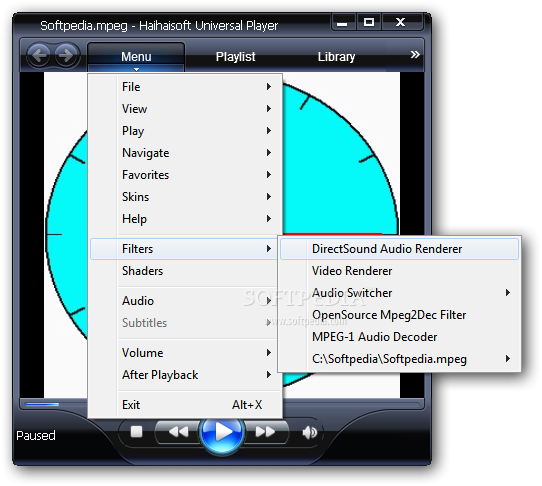Screen dimensions: 542x486
Task: Select DirectSound Audio Renderer filter
Action: tap(399, 249)
